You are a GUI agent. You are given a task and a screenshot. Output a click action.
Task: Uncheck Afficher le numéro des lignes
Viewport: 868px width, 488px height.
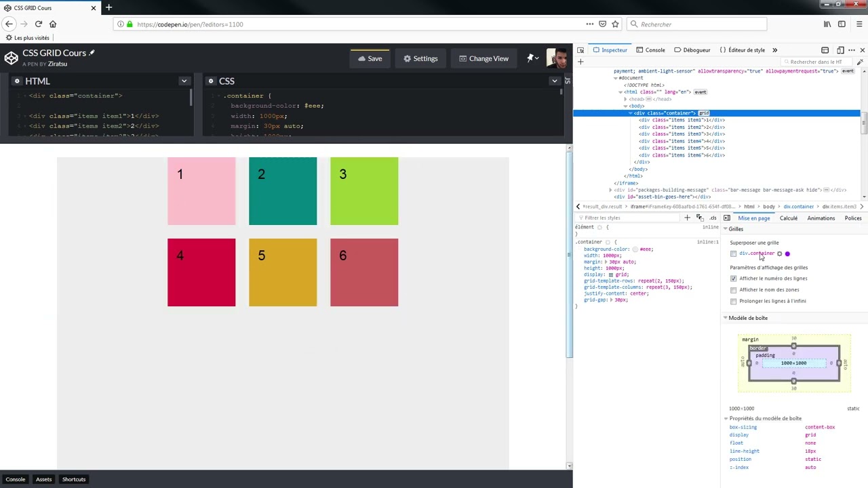pyautogui.click(x=734, y=279)
